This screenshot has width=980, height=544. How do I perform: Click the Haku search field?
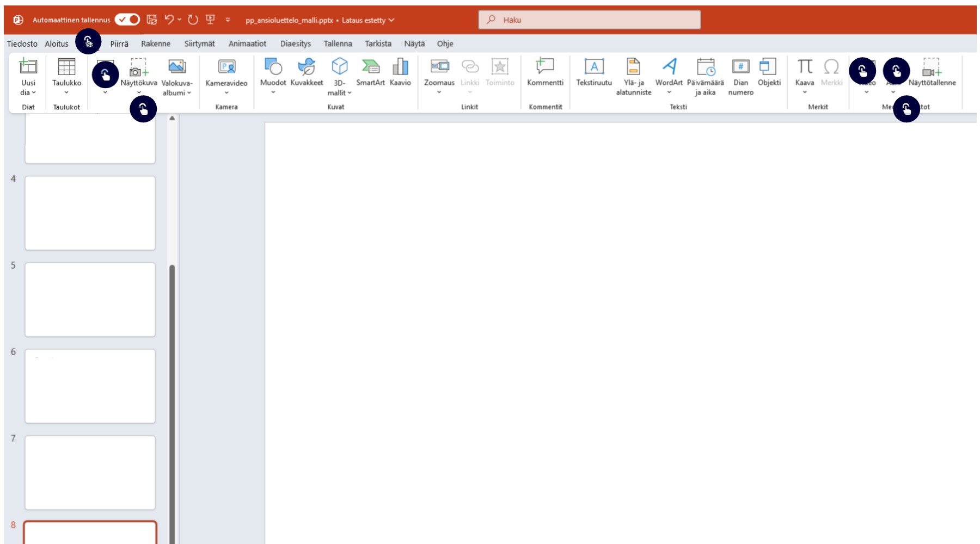pos(589,20)
